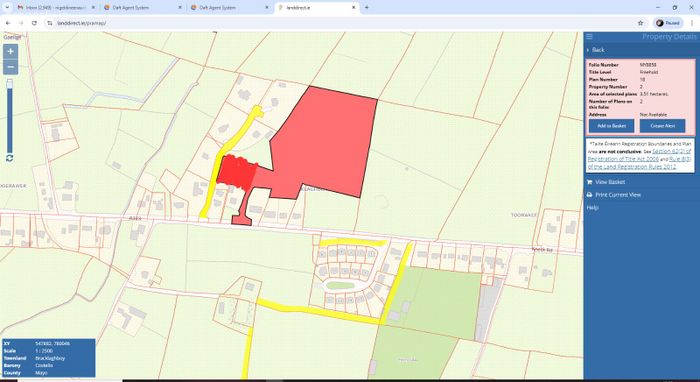Click Create Alert button
Screen dimensions: 700x382
662,126
